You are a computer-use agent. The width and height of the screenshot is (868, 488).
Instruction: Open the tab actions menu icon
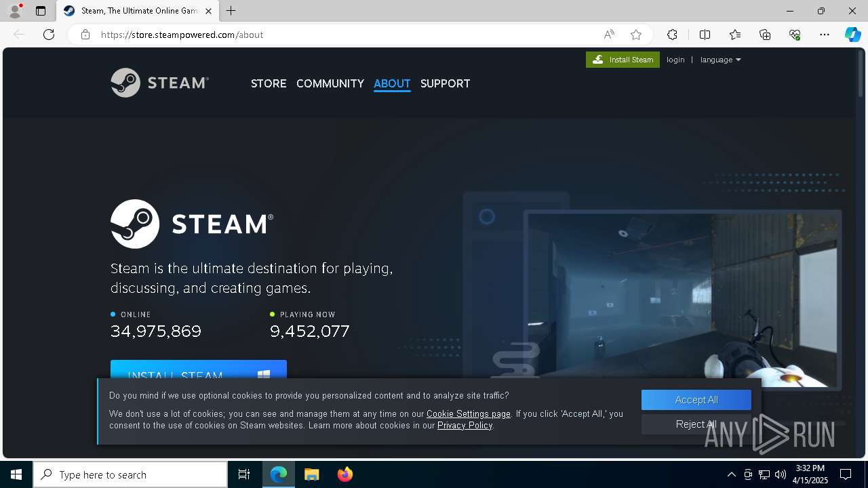coord(41,11)
